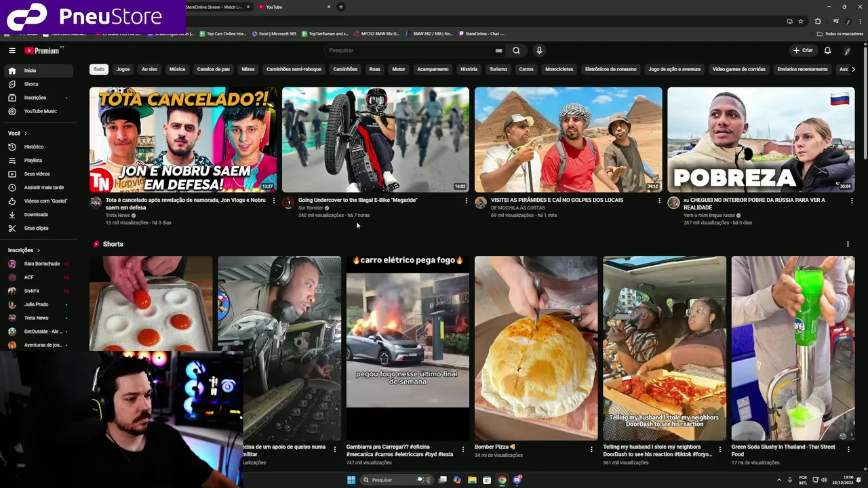The width and height of the screenshot is (868, 488).
Task: Open Discord from the taskbar
Action: (x=517, y=480)
